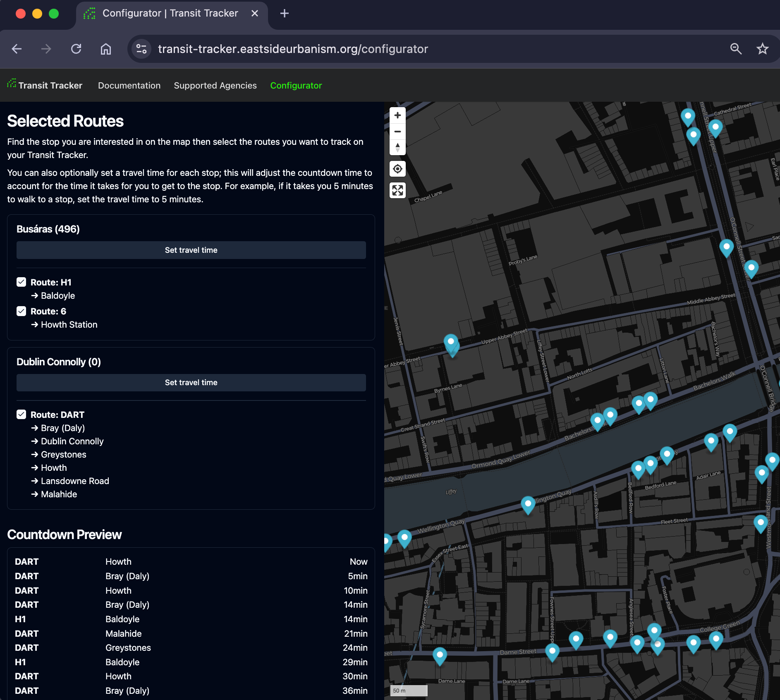
Task: Enter fullscreen map view
Action: point(397,190)
